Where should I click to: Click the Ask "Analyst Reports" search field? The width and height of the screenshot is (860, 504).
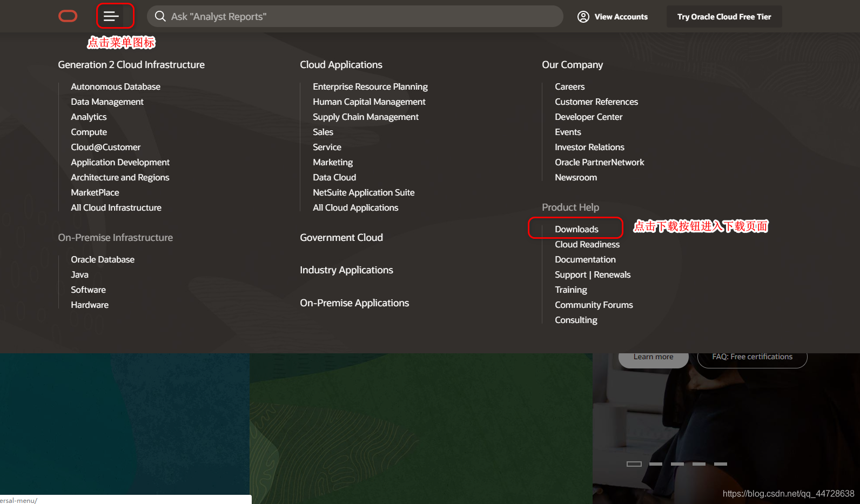(x=355, y=16)
